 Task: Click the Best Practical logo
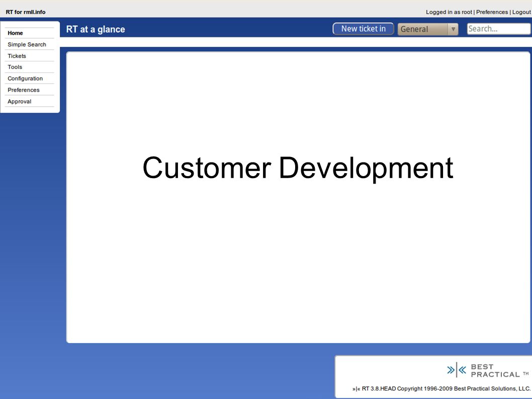pyautogui.click(x=488, y=370)
